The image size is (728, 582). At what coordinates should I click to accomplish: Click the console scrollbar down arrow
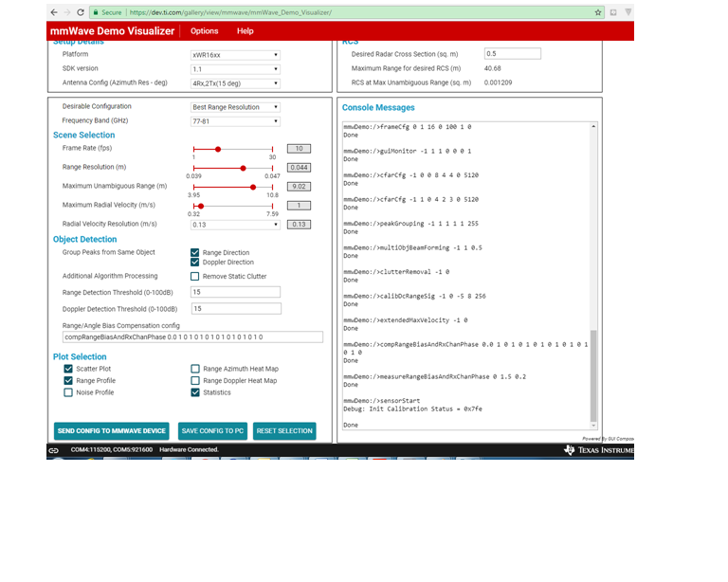[x=593, y=426]
